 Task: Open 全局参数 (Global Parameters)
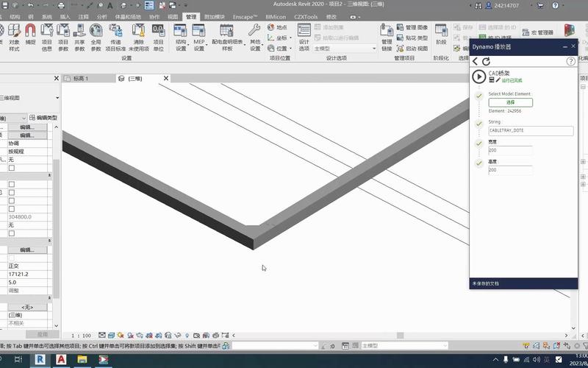coord(96,38)
